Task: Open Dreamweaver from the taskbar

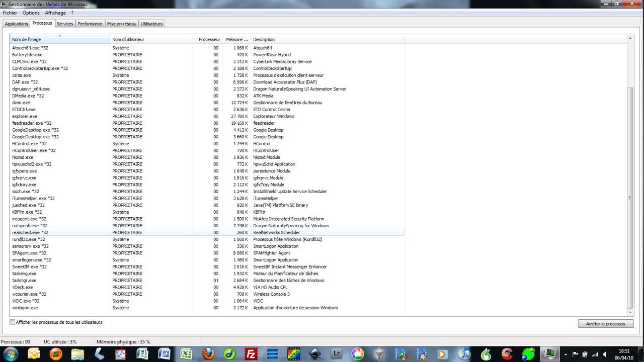Action: coord(230,354)
